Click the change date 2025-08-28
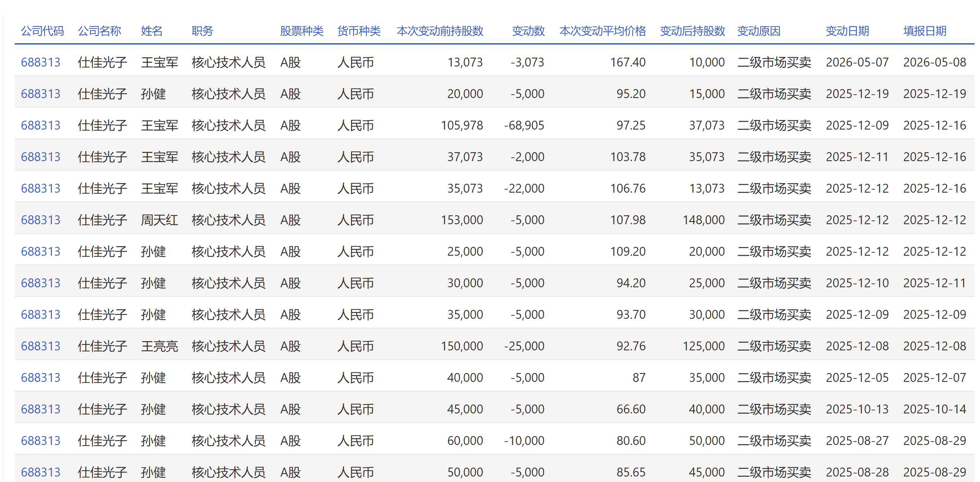980x482 pixels. pyautogui.click(x=857, y=472)
